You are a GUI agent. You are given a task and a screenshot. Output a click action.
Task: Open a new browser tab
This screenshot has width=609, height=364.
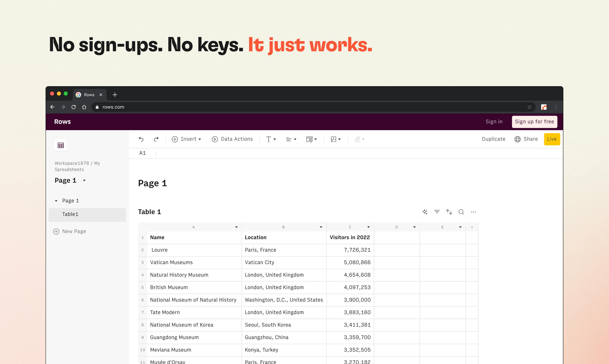click(115, 95)
